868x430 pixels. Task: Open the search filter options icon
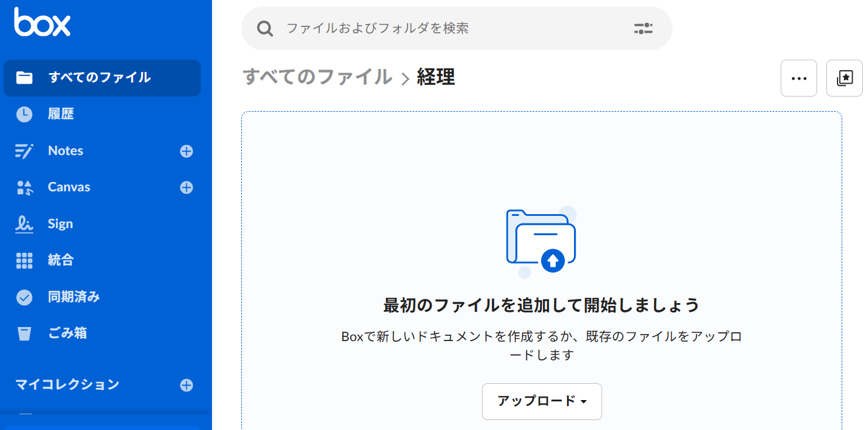coord(643,28)
